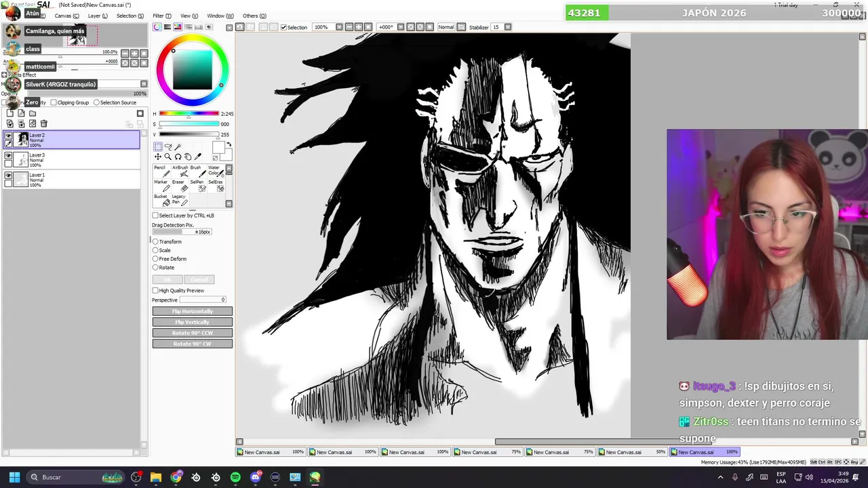This screenshot has height=488, width=868.
Task: Click the tool tray scroll-down arrow
Action: tap(229, 203)
